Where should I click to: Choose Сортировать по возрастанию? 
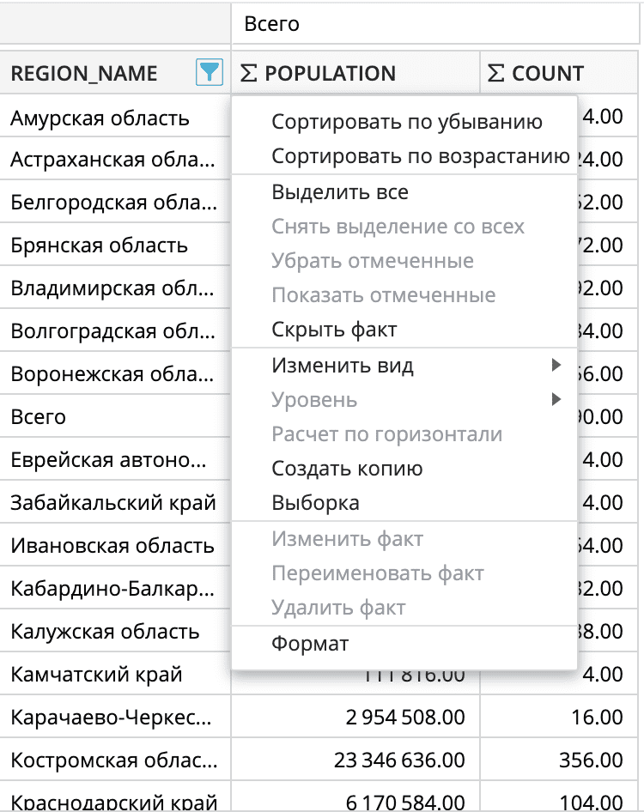pyautogui.click(x=420, y=156)
